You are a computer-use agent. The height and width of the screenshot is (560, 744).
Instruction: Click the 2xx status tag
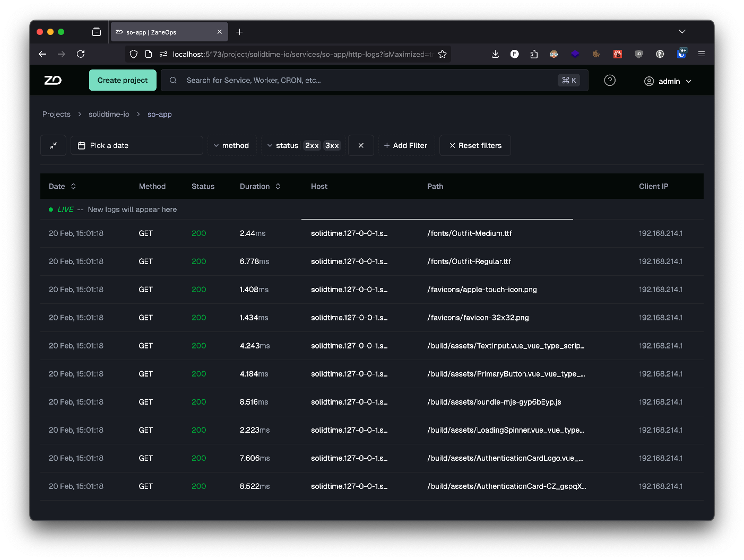pos(312,145)
